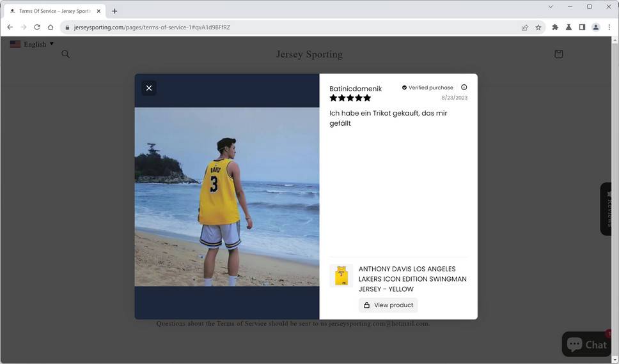Image resolution: width=619 pixels, height=364 pixels.
Task: Click the browser forward arrow
Action: 23,27
